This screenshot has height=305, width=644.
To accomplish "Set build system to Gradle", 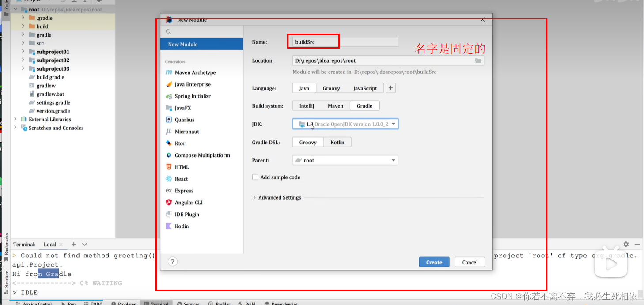I will point(365,106).
